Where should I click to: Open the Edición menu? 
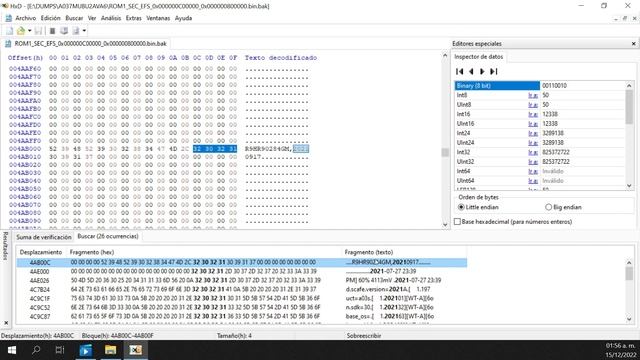coord(51,18)
